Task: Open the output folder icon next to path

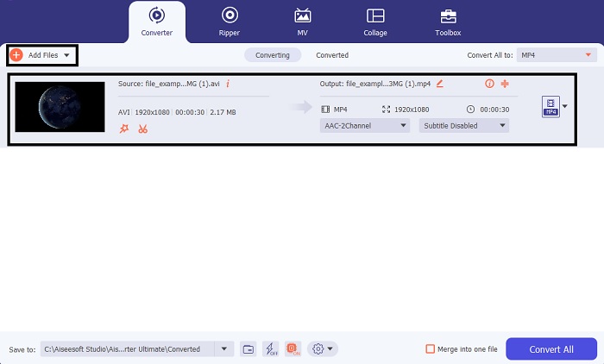Action: coord(249,348)
